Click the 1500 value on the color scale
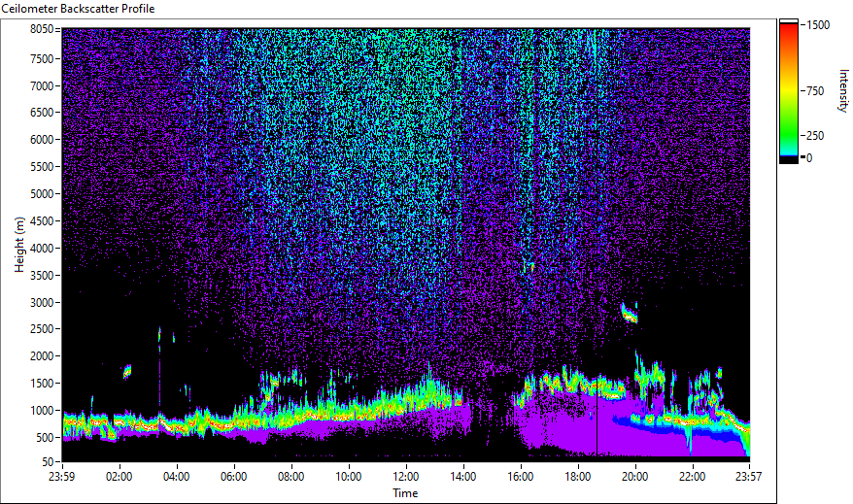853x504 pixels. (818, 25)
